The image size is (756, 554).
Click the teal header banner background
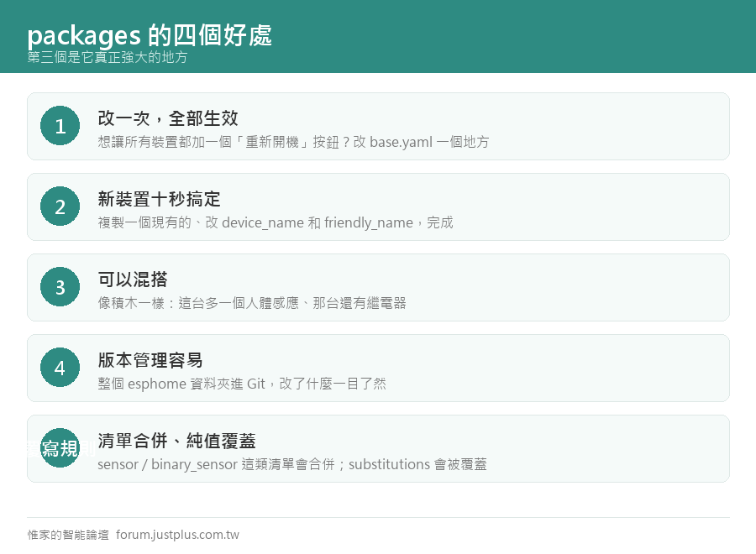[x=482, y=36]
